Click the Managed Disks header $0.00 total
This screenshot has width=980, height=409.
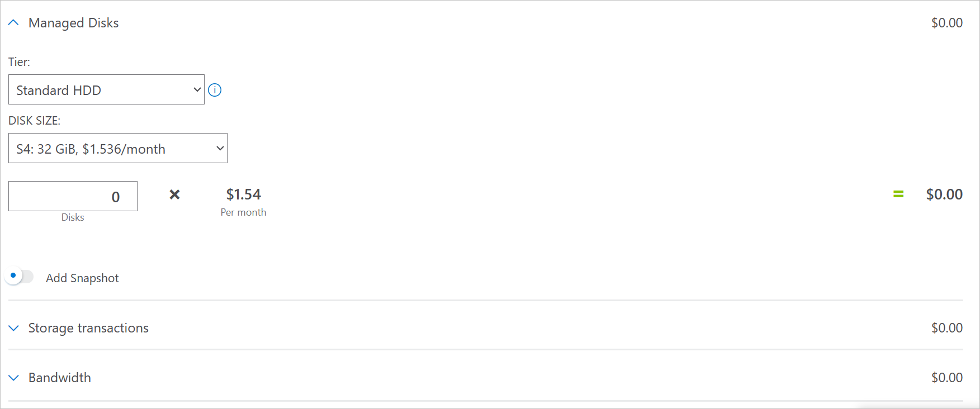coord(946,23)
